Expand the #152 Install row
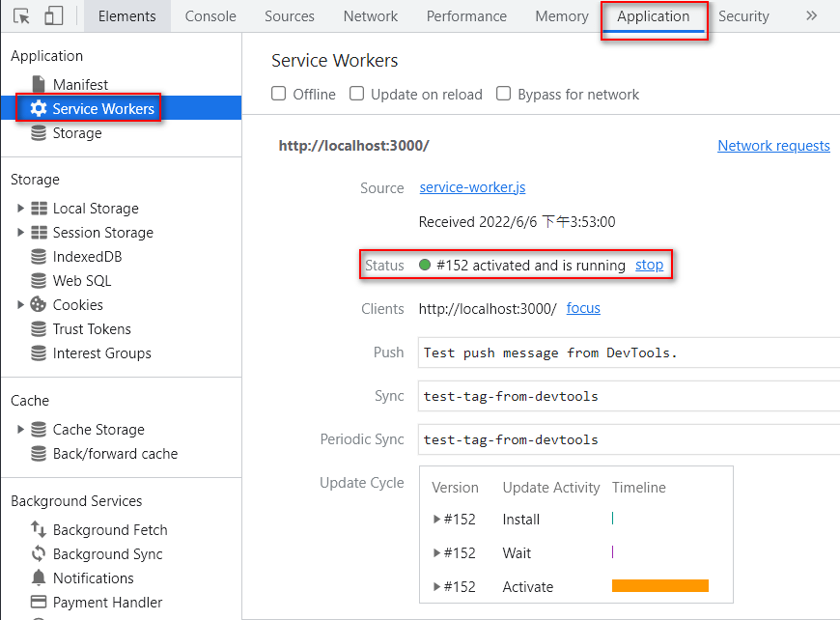840x620 pixels. [435, 520]
